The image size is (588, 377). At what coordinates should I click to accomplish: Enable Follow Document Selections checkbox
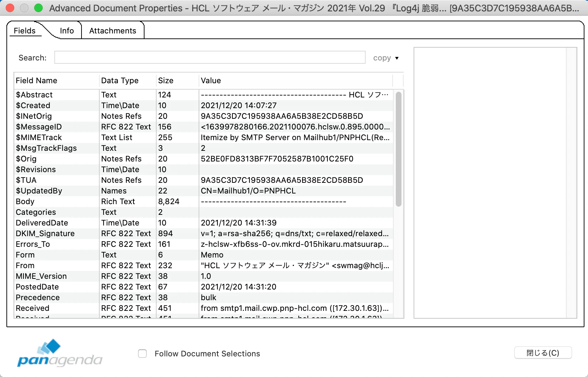[x=142, y=354]
